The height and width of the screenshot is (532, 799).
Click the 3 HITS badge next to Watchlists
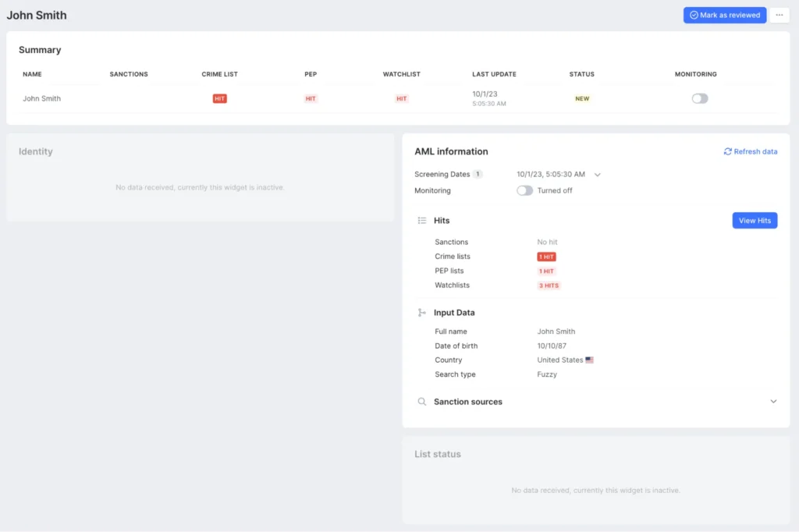549,286
